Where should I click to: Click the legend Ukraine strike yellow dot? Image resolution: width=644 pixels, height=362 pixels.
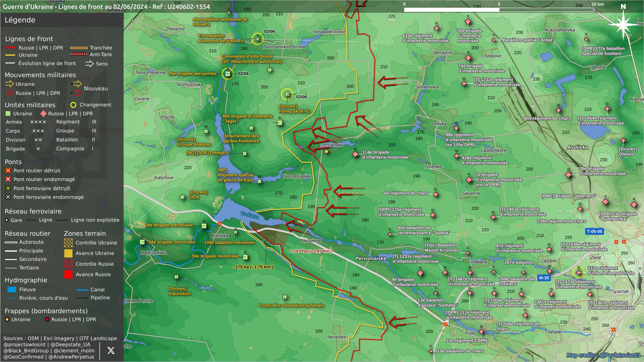pyautogui.click(x=7, y=319)
